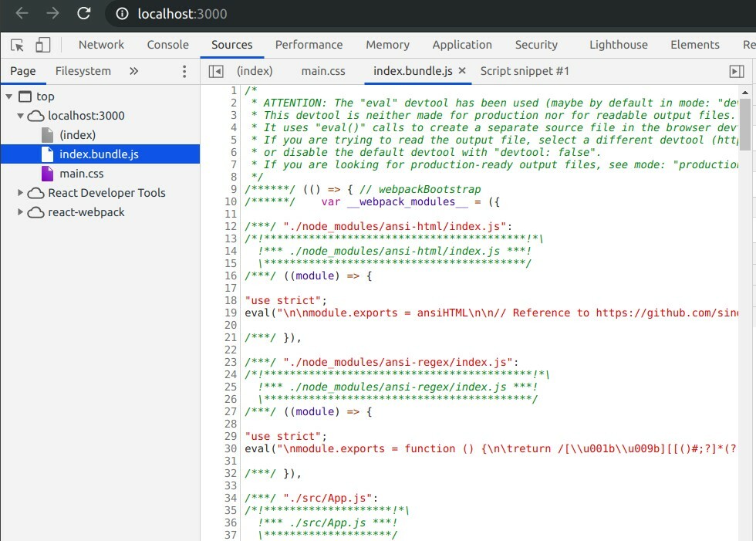Go forward using browser forward arrow
This screenshot has width=756, height=541.
click(x=52, y=13)
